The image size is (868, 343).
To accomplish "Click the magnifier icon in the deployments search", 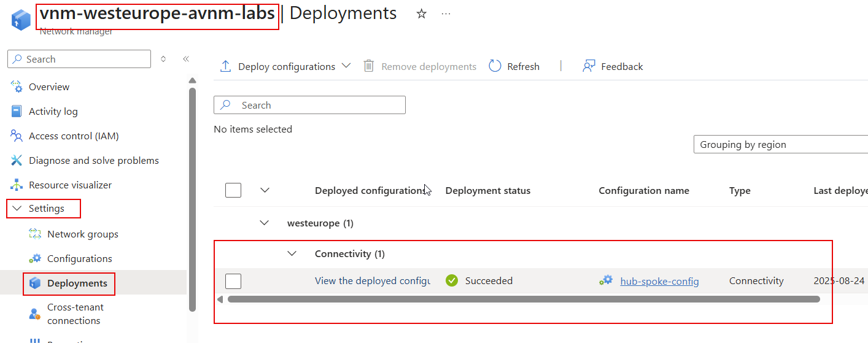I will tap(225, 105).
